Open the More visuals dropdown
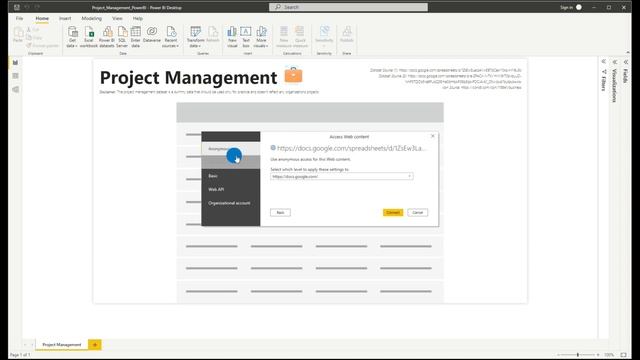This screenshot has height=360, width=640. (261, 37)
